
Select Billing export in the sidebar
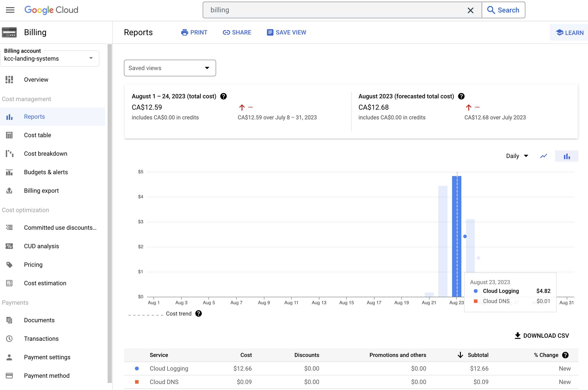41,191
